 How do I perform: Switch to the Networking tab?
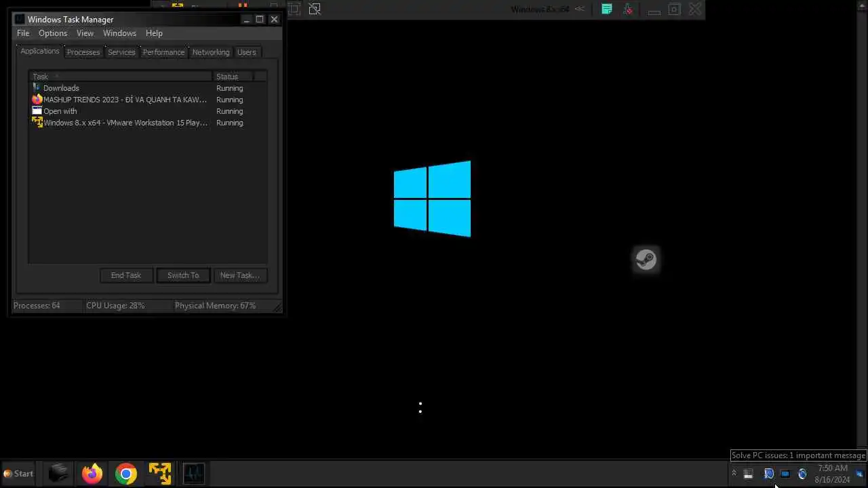(211, 52)
